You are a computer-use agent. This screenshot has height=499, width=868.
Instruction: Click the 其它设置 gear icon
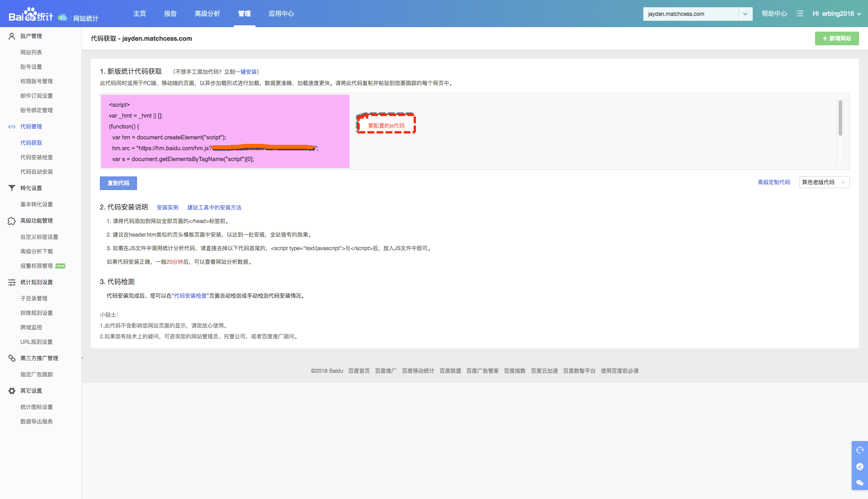click(x=12, y=391)
